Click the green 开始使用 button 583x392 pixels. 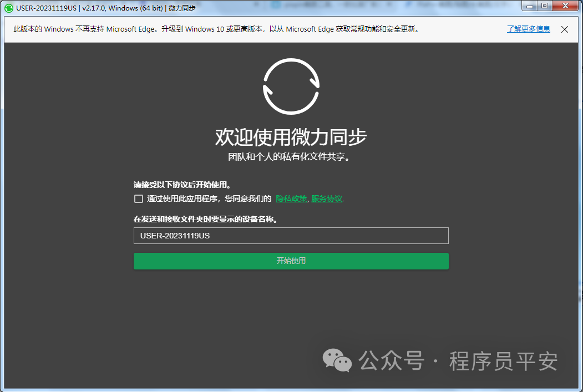[x=291, y=261]
